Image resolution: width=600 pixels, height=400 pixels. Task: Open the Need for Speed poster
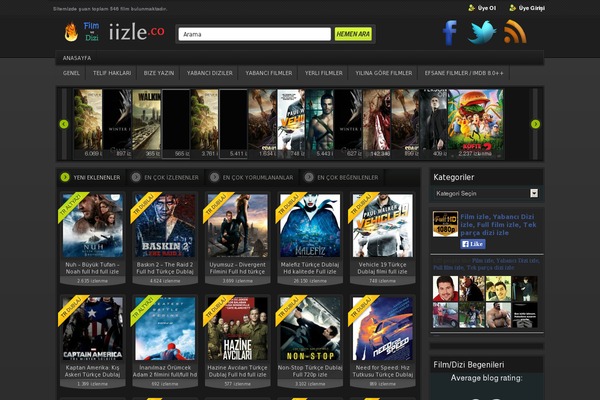coord(383,328)
